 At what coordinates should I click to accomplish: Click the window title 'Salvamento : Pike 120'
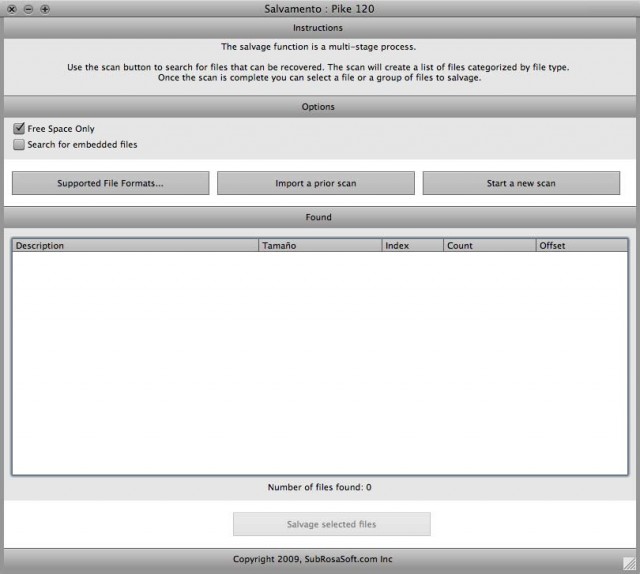[319, 9]
